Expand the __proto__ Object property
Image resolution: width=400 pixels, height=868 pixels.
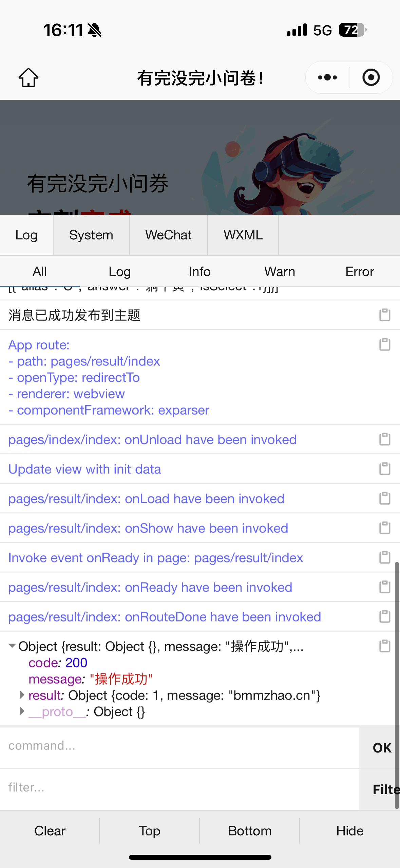[x=22, y=711]
